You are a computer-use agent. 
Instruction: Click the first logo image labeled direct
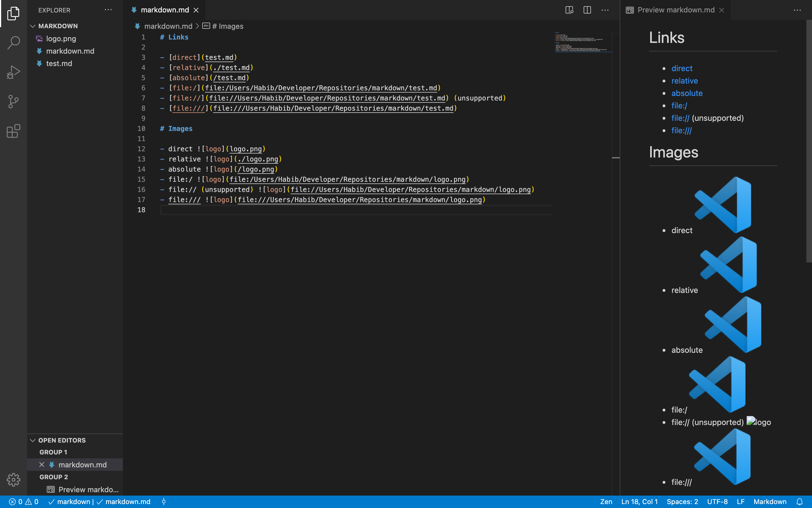point(723,205)
